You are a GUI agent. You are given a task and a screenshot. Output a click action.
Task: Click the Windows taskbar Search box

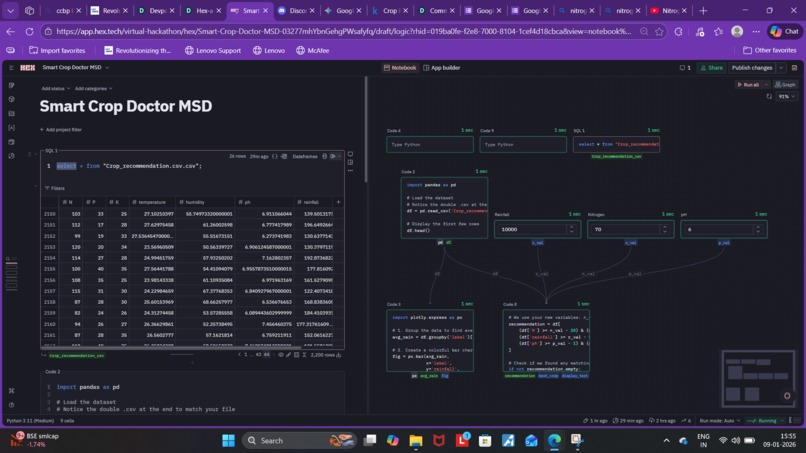point(298,440)
